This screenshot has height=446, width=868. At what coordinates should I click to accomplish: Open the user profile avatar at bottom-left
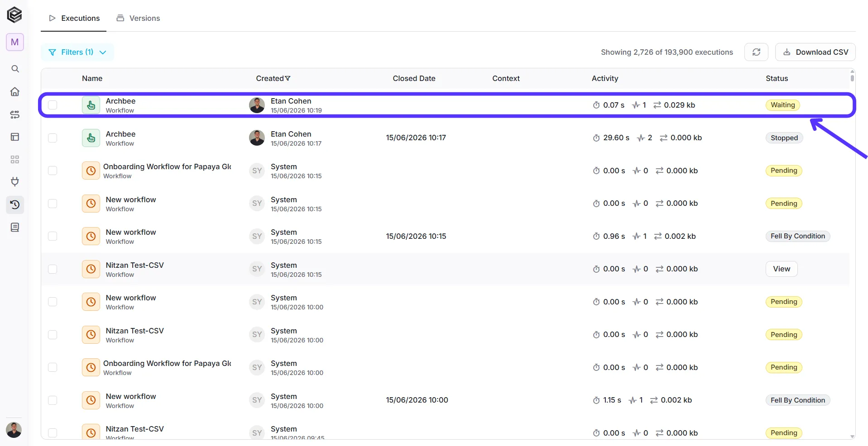14,430
